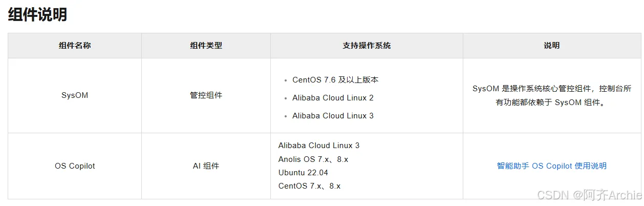
Task: Select the OS Copilot component name cell
Action: click(x=75, y=166)
